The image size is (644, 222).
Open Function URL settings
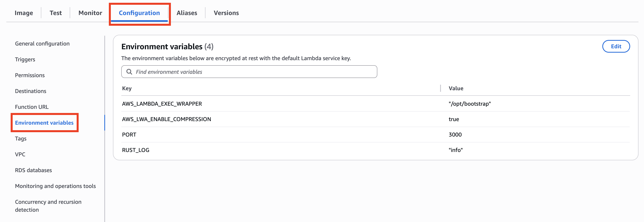(32, 107)
